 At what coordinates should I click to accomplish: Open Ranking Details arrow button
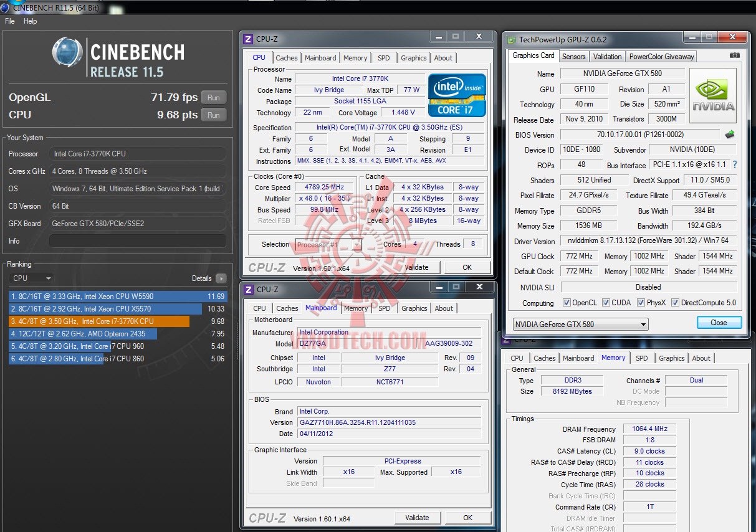[x=221, y=278]
